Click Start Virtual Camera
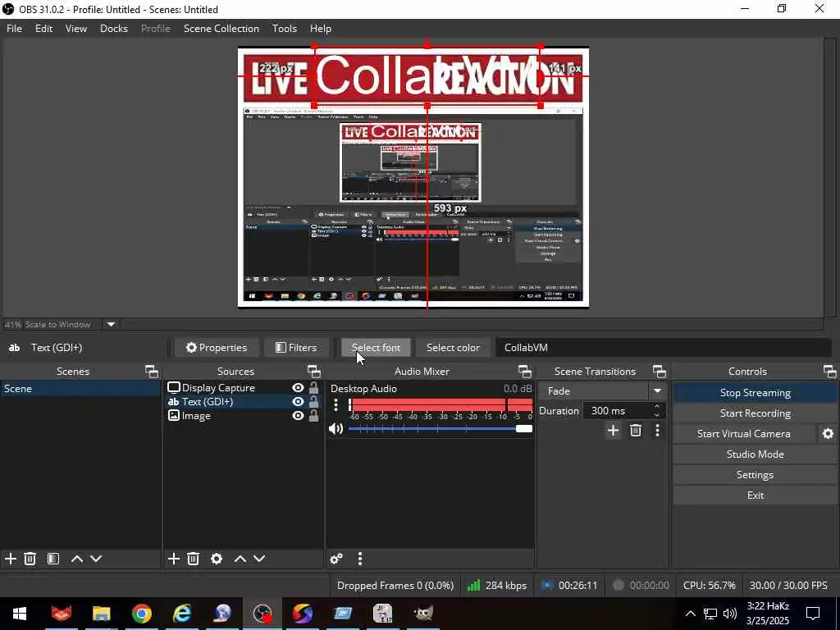This screenshot has width=840, height=630. tap(743, 433)
